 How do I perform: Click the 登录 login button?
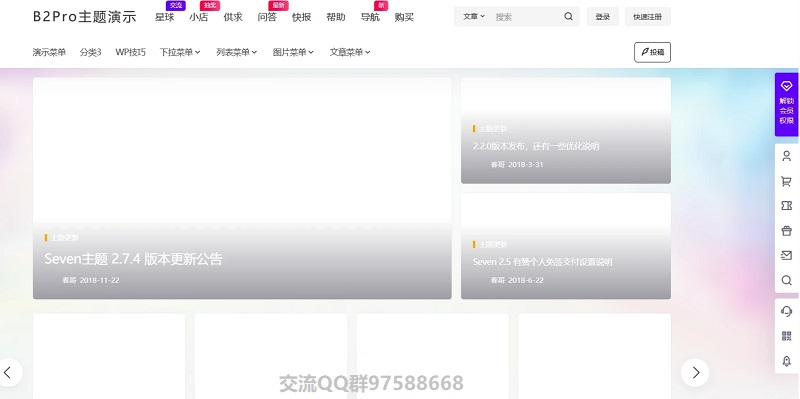pyautogui.click(x=603, y=16)
